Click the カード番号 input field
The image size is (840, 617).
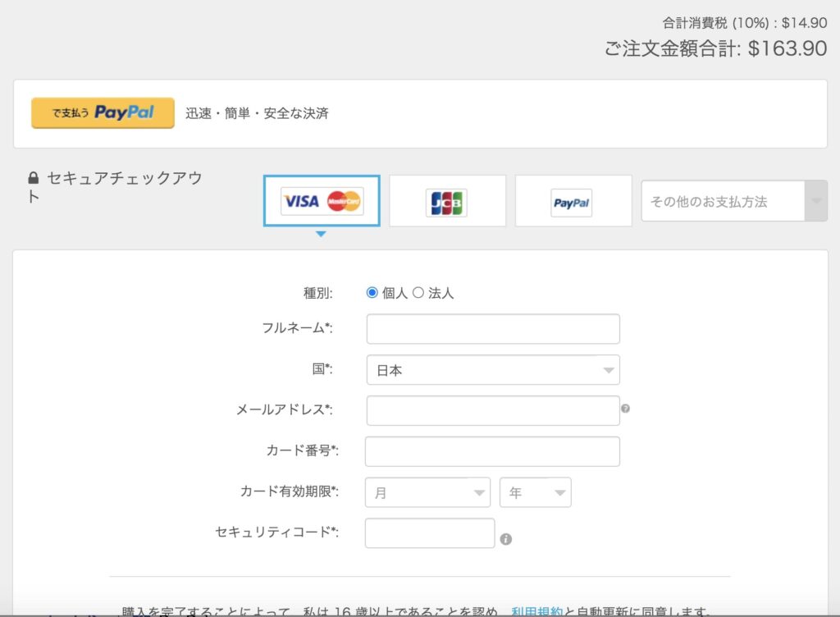(x=492, y=451)
